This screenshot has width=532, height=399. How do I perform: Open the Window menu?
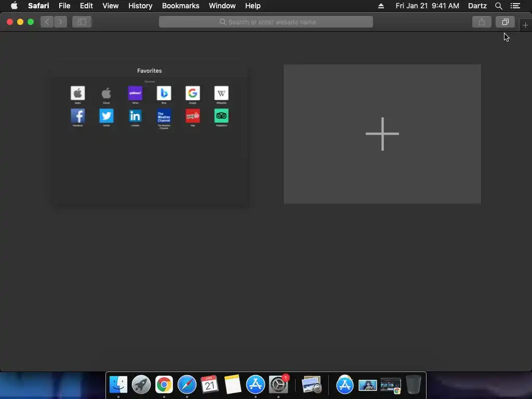(222, 6)
